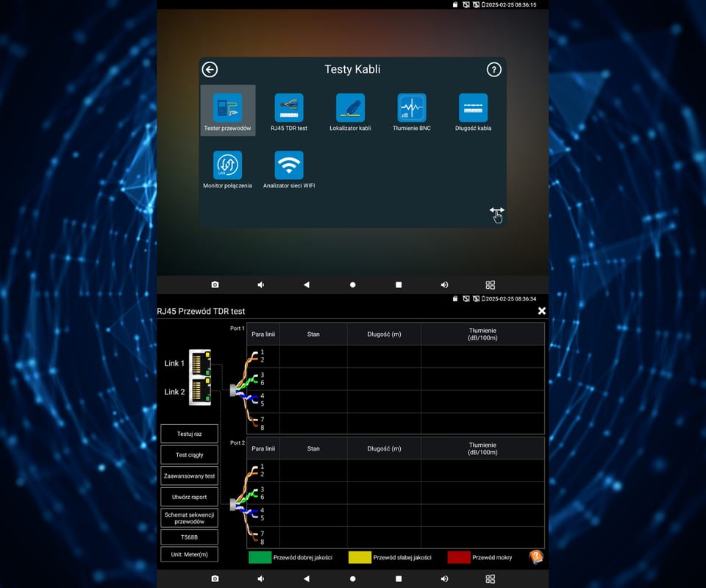This screenshot has width=706, height=588.
Task: Open the Tester przewodów tool
Action: (x=227, y=108)
